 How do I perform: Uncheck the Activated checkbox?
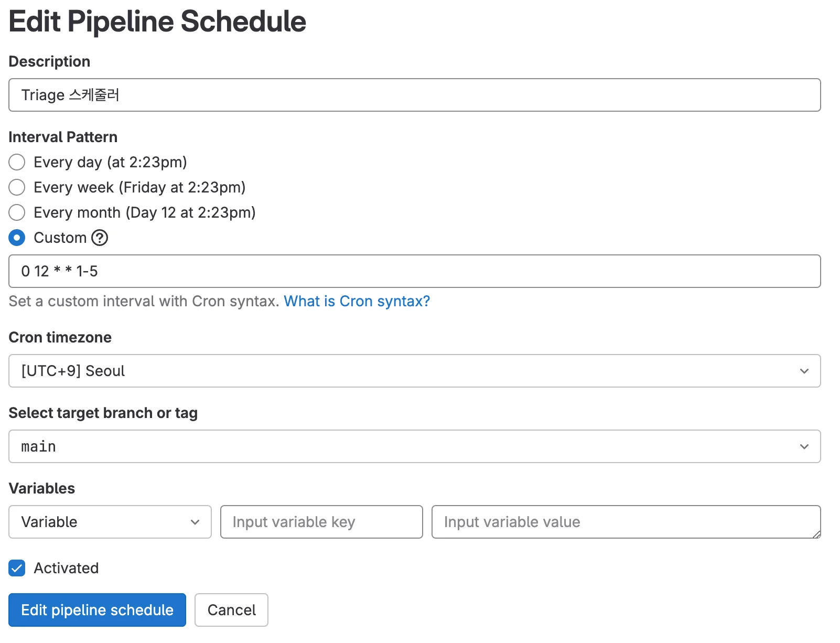click(17, 568)
